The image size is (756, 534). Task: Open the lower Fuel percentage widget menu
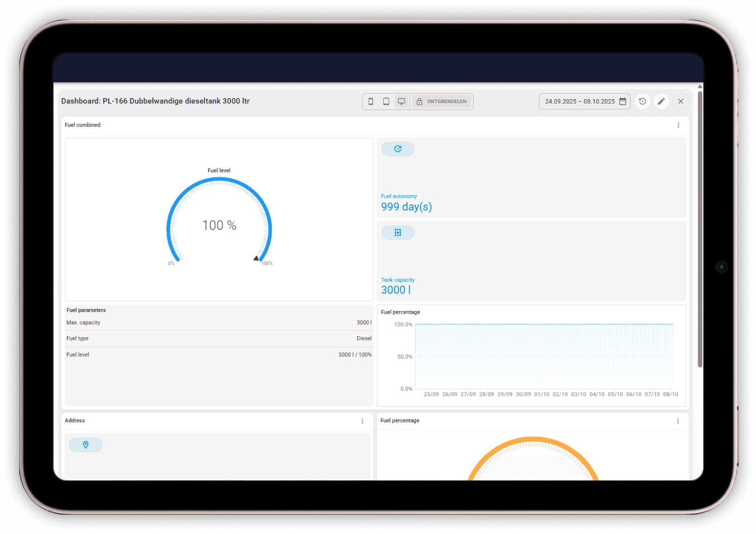679,421
